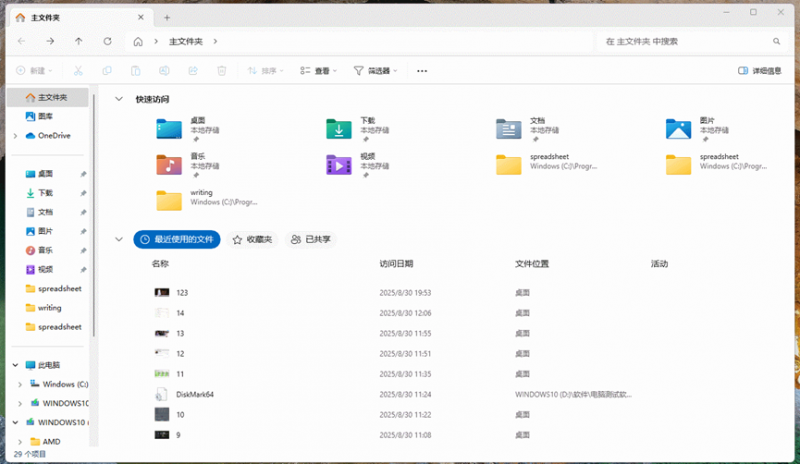Image resolution: width=800 pixels, height=464 pixels.
Task: Switch to the 收藏夹 tab
Action: click(x=250, y=239)
